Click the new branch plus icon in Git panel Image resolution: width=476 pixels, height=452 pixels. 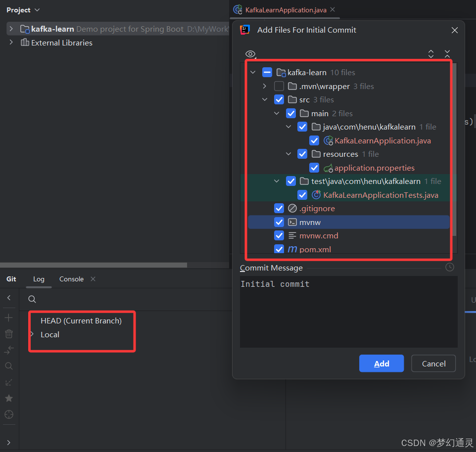(x=9, y=317)
